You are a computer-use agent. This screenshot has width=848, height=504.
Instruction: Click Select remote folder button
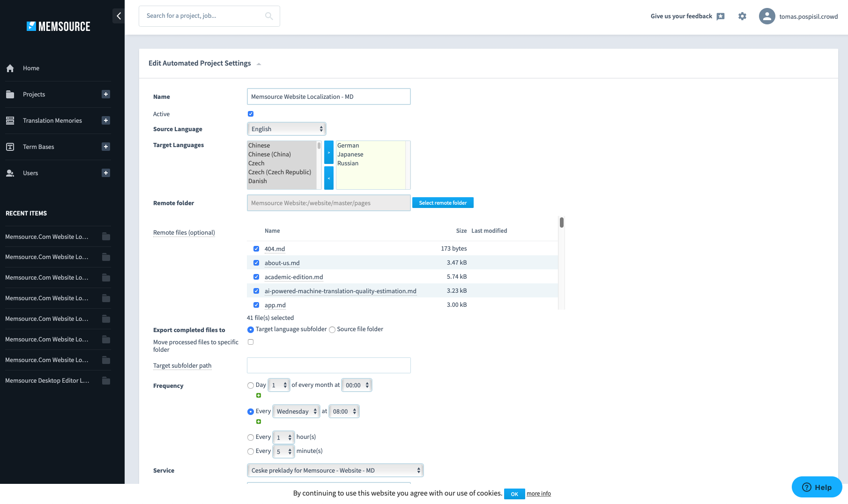click(x=443, y=203)
